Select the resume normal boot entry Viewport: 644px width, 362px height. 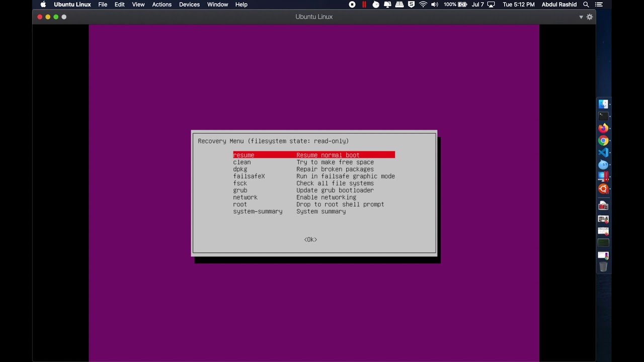[x=314, y=155]
